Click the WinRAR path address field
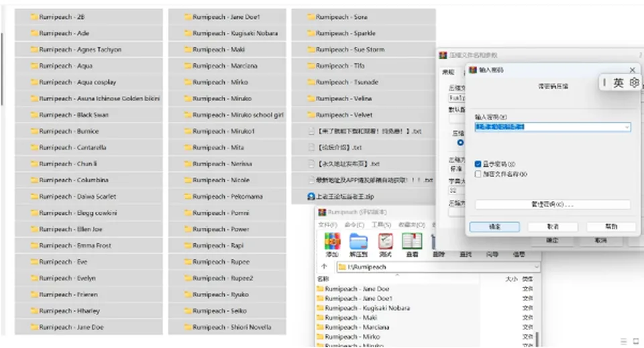 point(438,267)
